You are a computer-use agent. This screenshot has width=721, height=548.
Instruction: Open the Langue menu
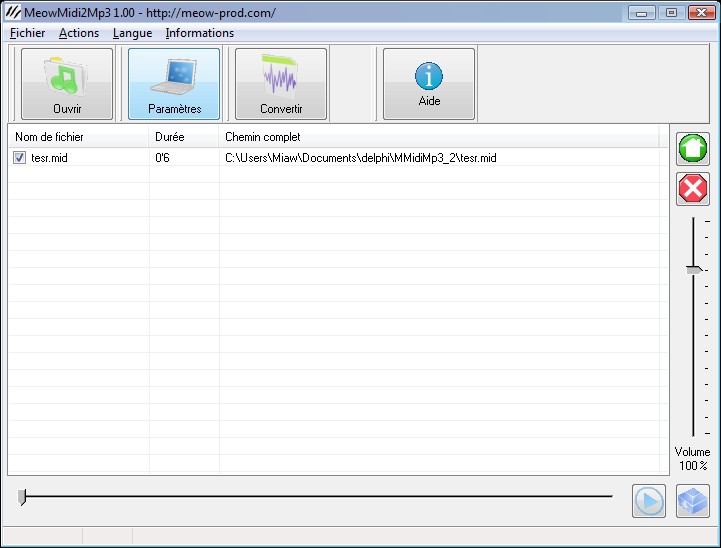tap(132, 33)
